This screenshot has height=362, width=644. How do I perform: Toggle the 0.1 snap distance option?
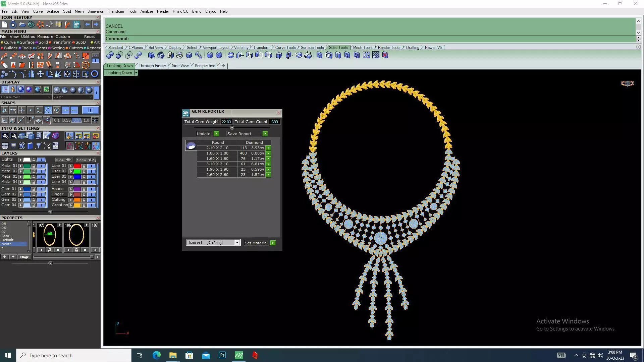point(57,120)
